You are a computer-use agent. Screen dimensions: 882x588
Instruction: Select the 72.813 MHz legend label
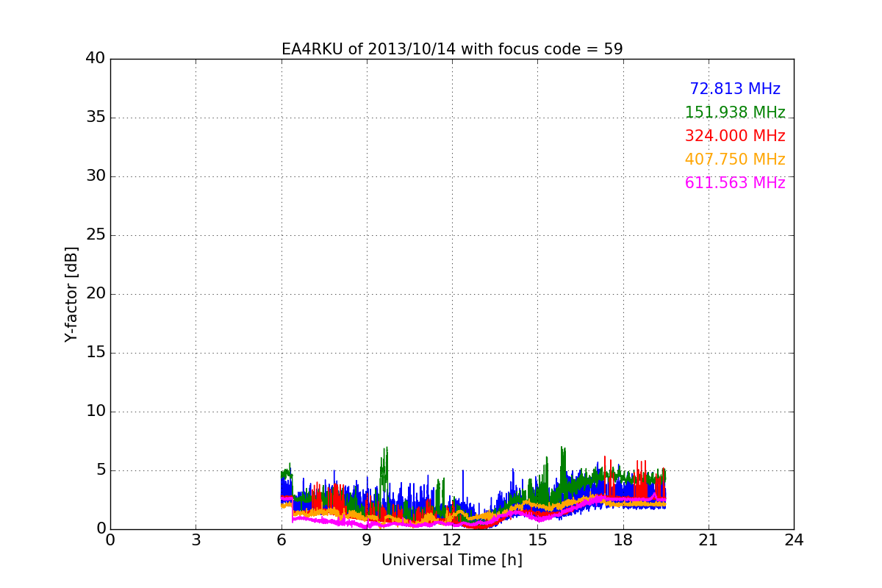point(735,89)
